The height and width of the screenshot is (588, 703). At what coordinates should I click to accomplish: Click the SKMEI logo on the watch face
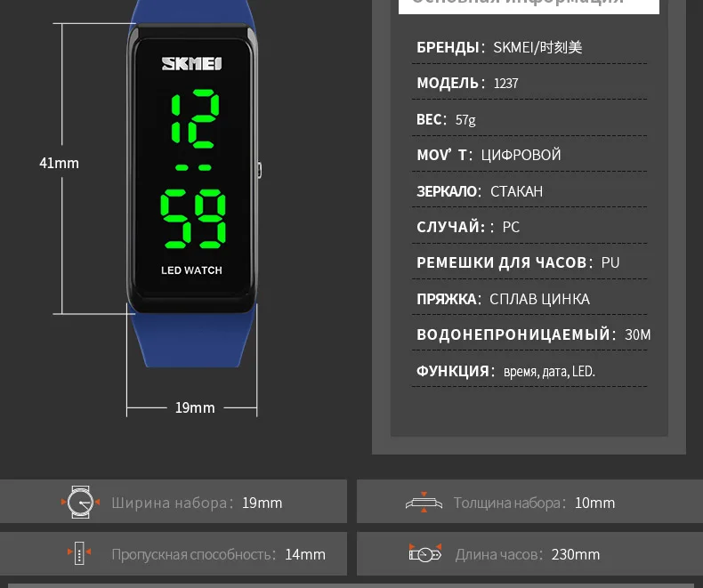[192, 63]
